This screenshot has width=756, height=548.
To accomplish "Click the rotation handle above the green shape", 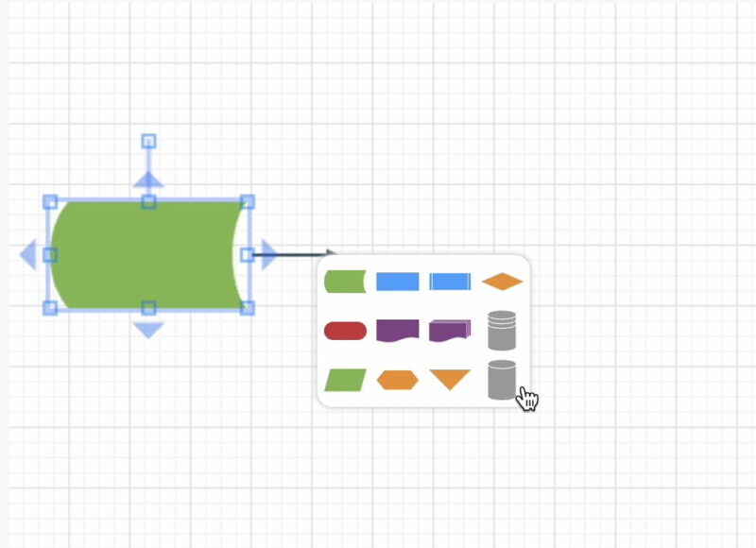I will click(149, 143).
